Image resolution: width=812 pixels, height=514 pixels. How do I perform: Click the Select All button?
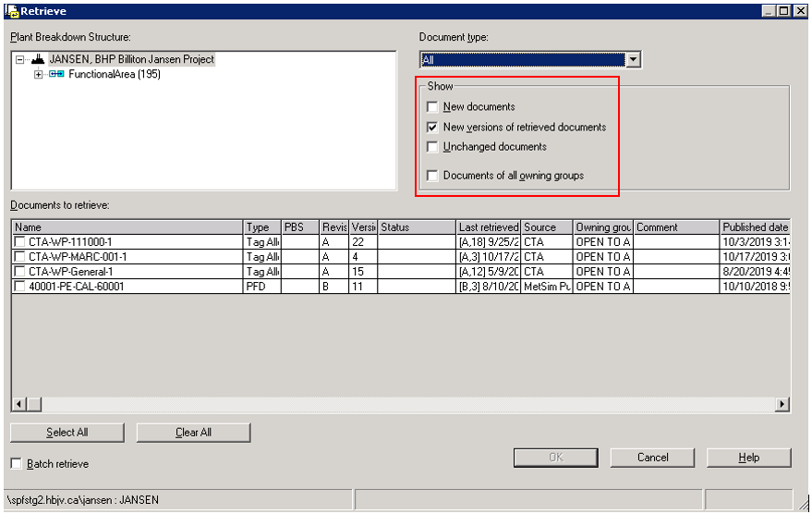click(67, 433)
